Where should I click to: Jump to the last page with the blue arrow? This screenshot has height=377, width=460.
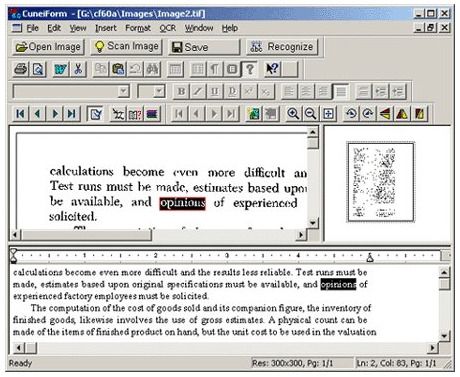(72, 114)
